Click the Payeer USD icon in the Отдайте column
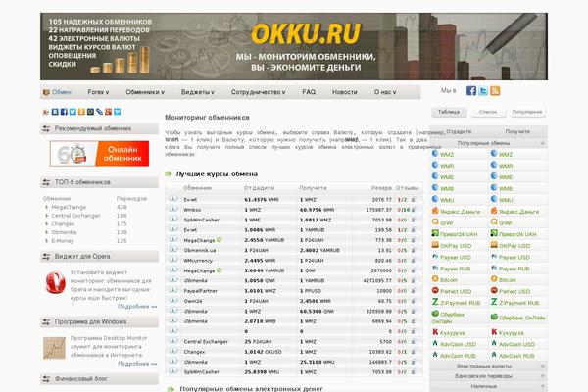 click(435, 256)
